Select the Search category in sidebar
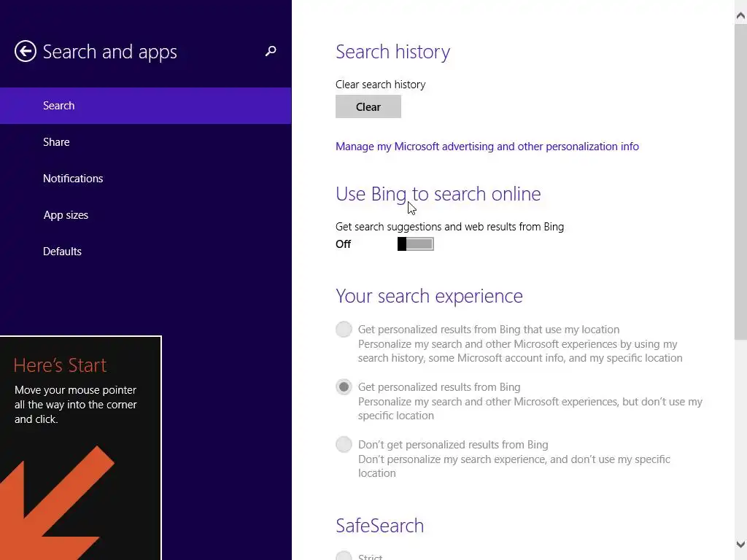The image size is (747, 560). click(x=145, y=106)
